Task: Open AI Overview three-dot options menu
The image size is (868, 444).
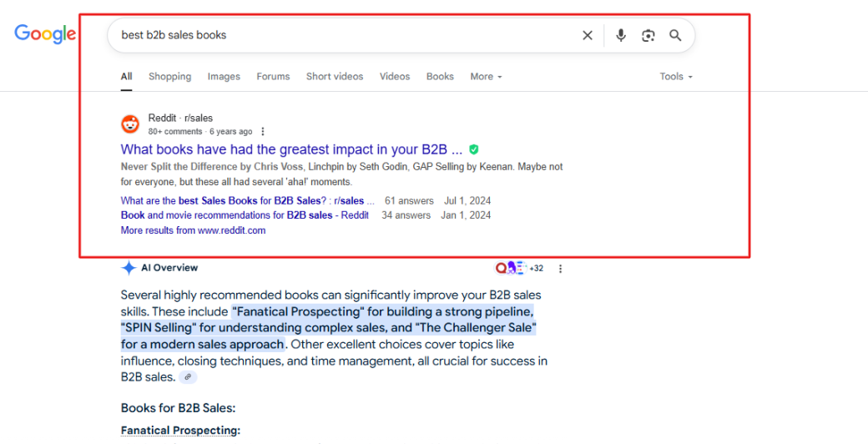Action: click(x=560, y=269)
